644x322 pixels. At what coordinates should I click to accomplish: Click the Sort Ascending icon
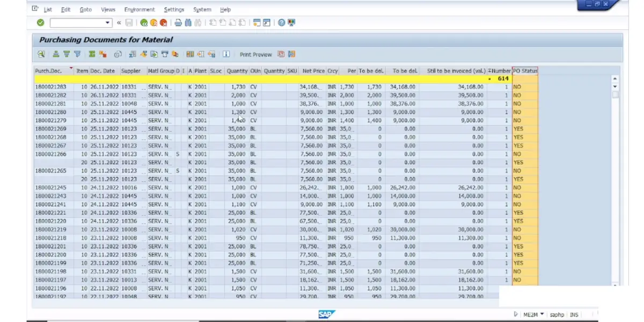(x=56, y=54)
